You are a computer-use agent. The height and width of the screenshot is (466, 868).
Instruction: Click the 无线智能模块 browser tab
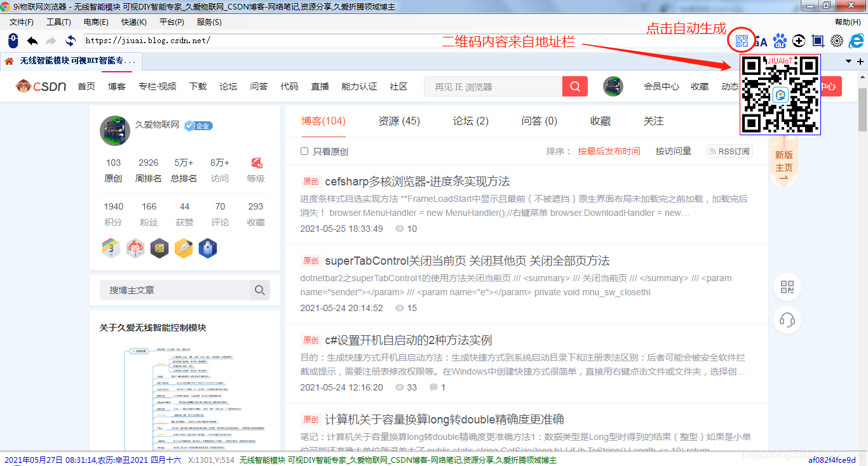[x=71, y=61]
